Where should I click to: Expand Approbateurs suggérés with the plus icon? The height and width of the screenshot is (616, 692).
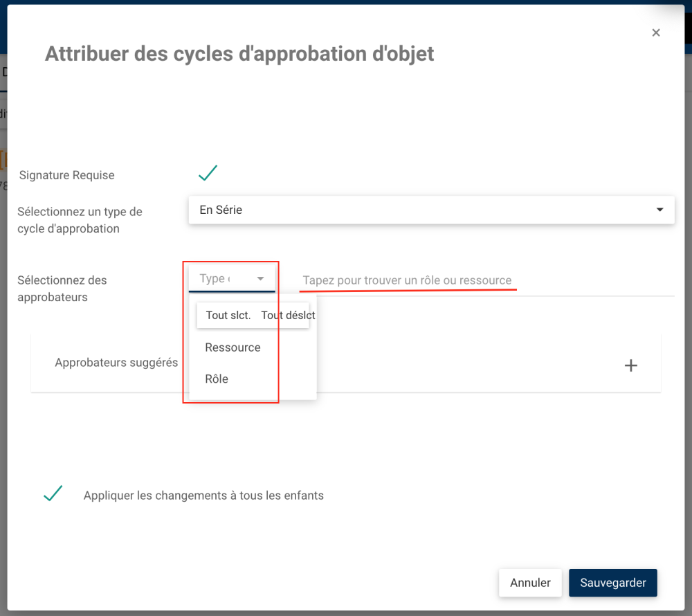click(630, 365)
